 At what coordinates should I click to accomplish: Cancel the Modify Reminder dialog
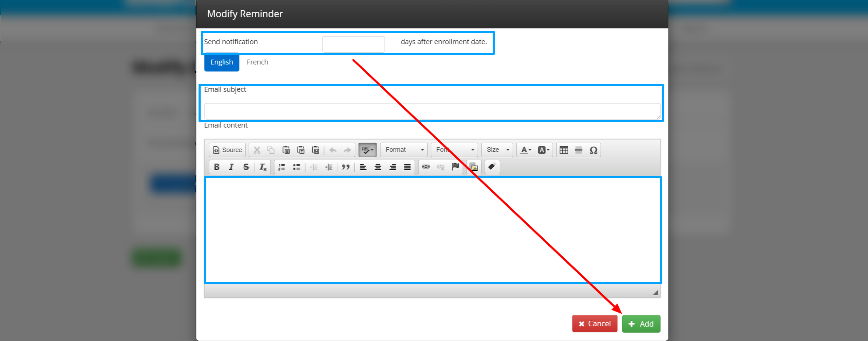pos(595,324)
